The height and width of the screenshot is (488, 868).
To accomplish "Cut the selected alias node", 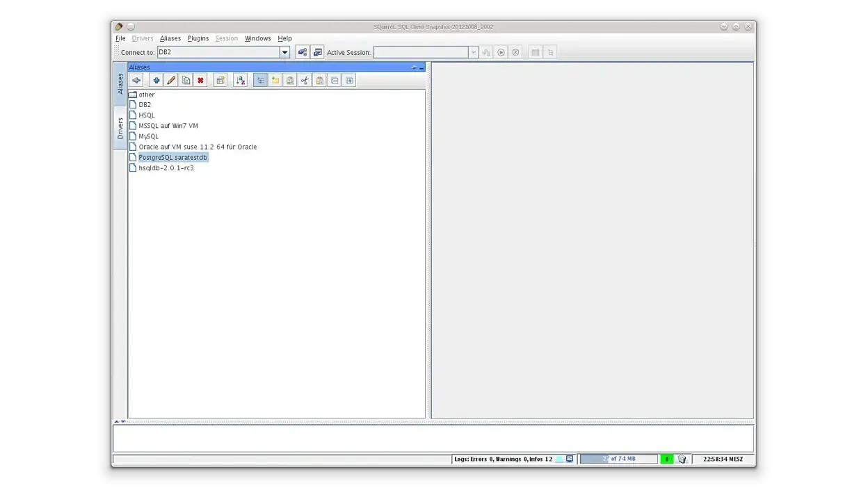I will pyautogui.click(x=304, y=80).
